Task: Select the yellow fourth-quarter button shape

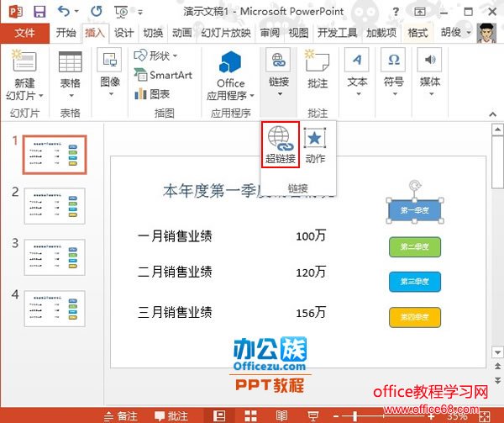Action: click(x=415, y=317)
